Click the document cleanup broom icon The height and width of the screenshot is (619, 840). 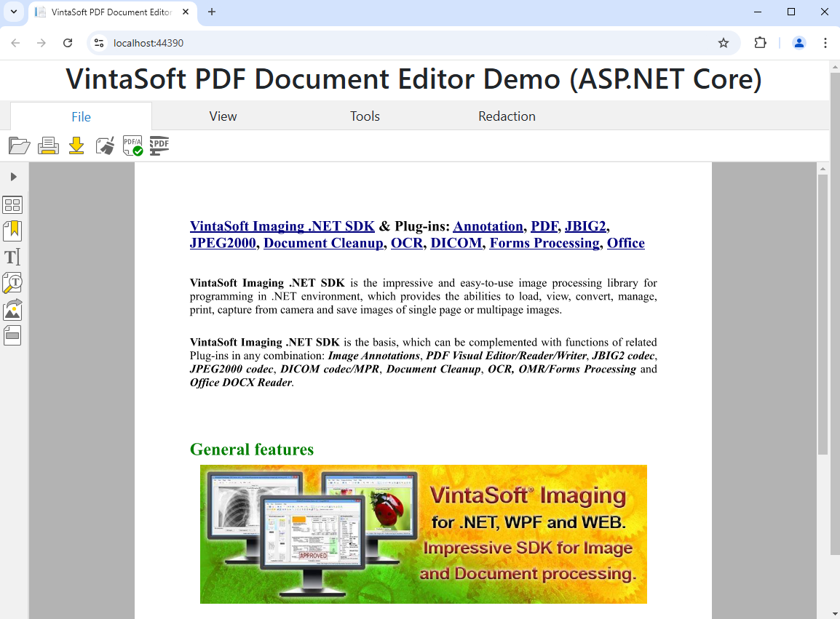point(105,146)
